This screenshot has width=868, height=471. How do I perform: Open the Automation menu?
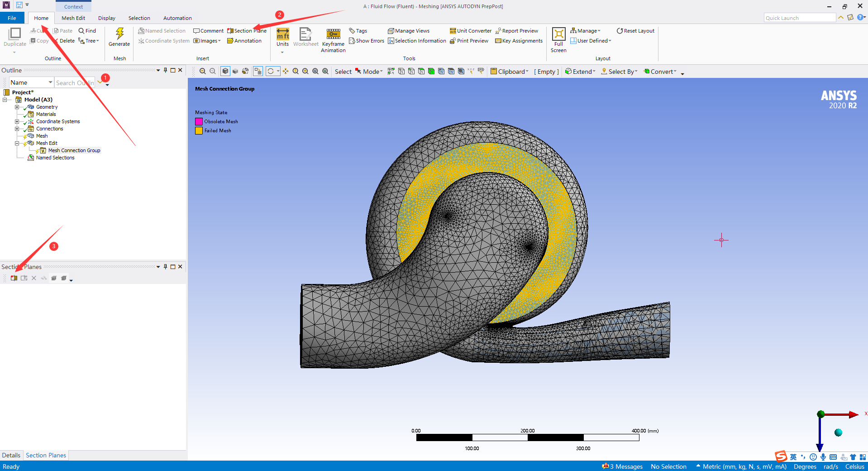click(x=177, y=18)
